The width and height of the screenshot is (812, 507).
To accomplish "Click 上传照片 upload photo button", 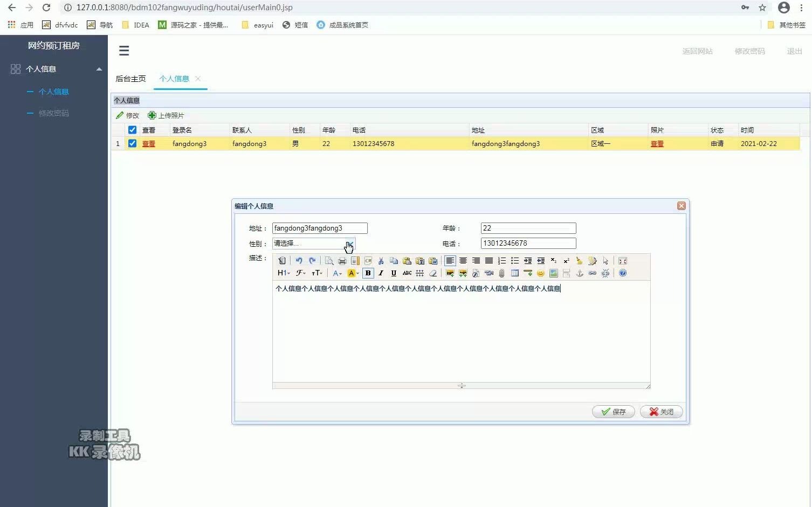I will 166,115.
